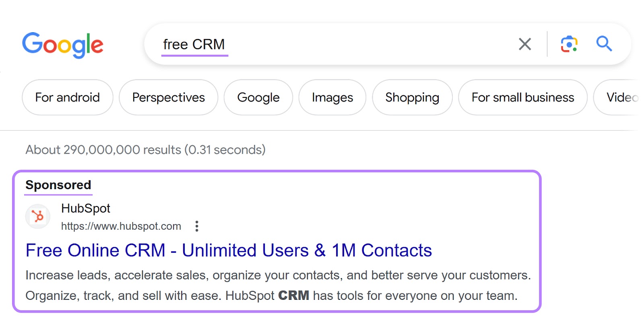
Task: Switch to the Images tab
Action: click(x=332, y=97)
